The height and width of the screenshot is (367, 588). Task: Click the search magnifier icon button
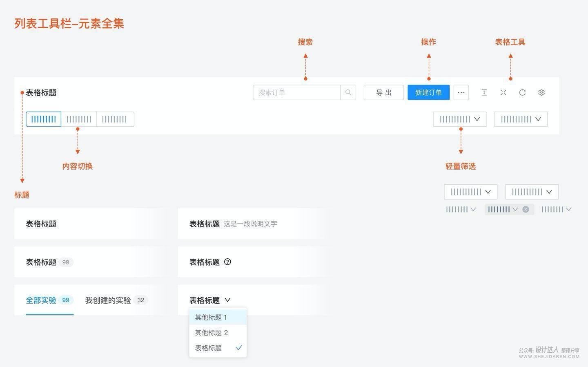pyautogui.click(x=348, y=92)
